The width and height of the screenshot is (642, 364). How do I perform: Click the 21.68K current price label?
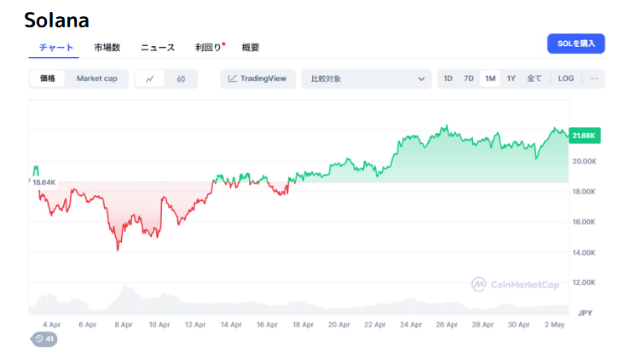click(584, 136)
